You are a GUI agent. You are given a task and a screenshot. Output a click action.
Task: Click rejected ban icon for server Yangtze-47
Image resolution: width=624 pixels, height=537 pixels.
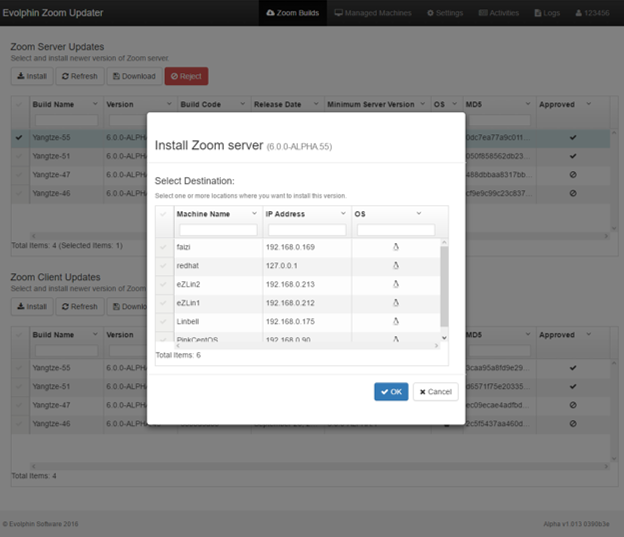coord(573,175)
